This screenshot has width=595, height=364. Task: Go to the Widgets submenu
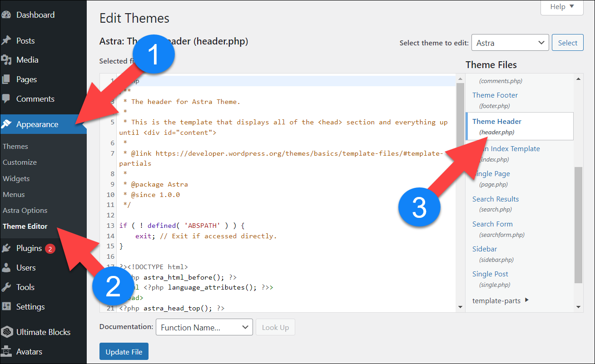16,179
